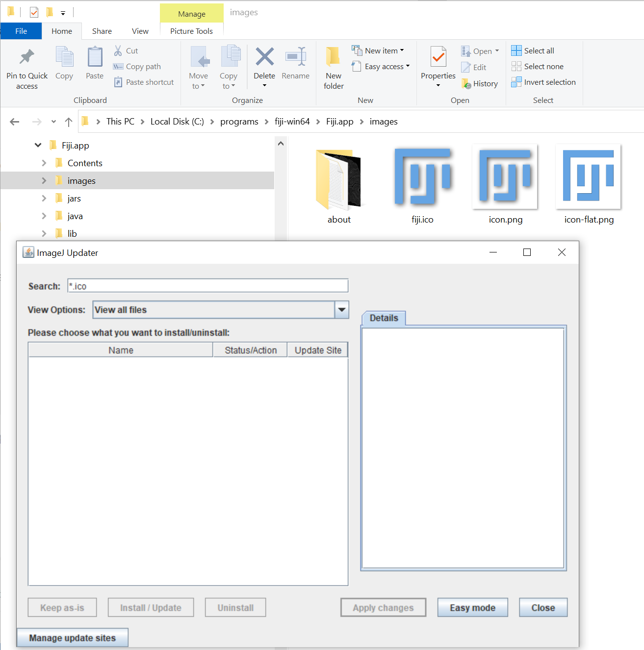The height and width of the screenshot is (650, 644).
Task: Open the View all files dropdown
Action: (x=341, y=310)
